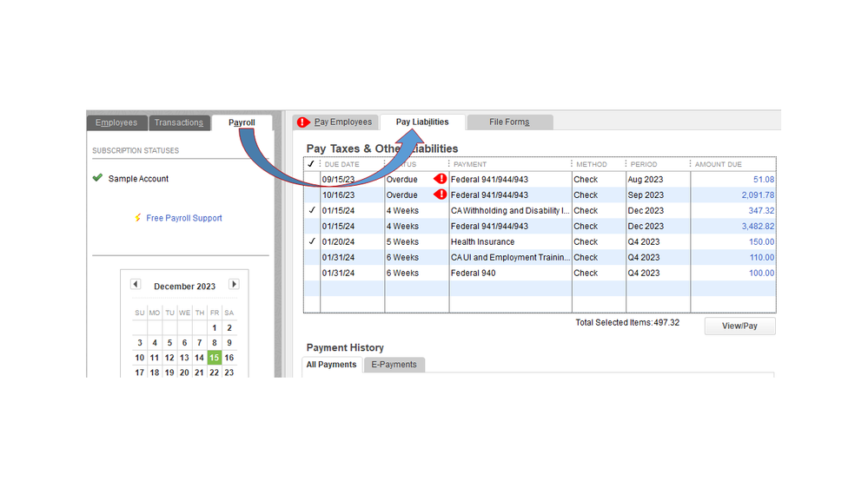Click the Sep 2023 period cell
Screen dimensions: 868x488
pyautogui.click(x=659, y=195)
